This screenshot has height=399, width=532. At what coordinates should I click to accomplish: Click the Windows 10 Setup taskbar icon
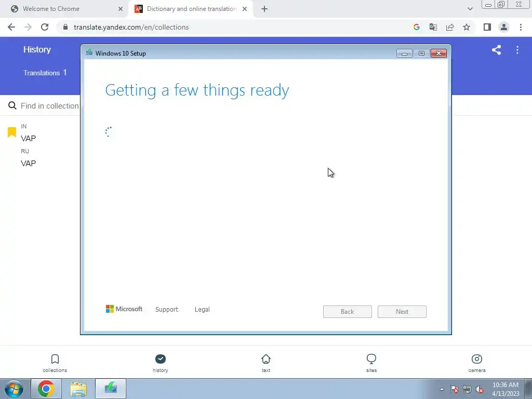111,389
